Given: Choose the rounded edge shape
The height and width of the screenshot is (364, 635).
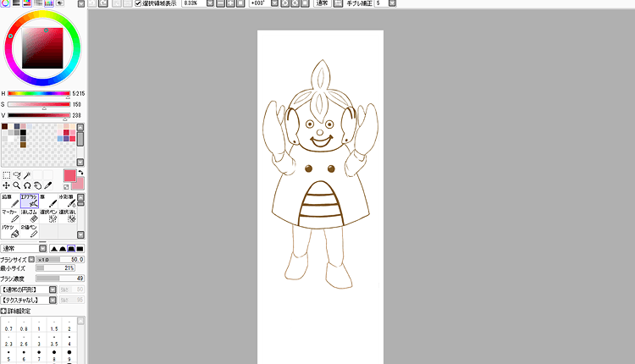Looking at the screenshot, I should (63, 249).
